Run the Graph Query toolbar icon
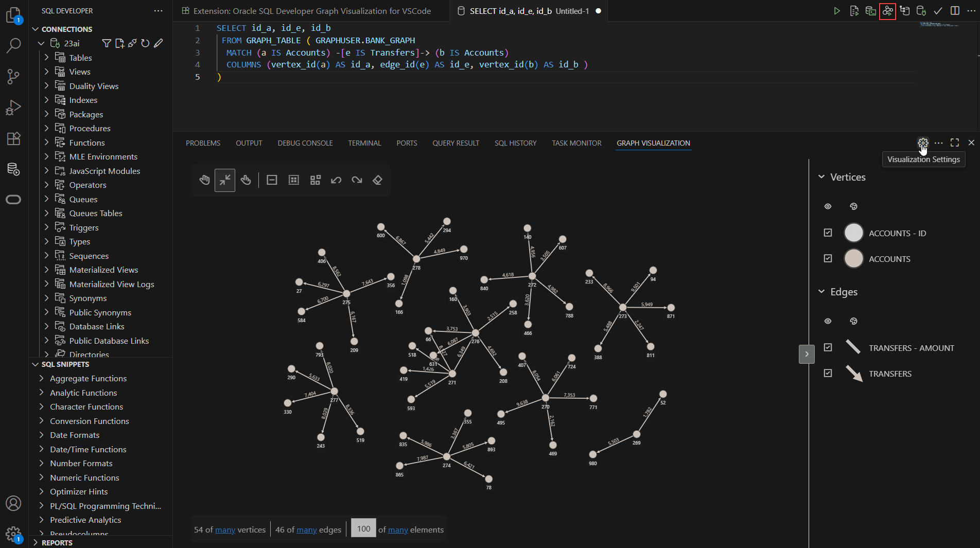 point(887,11)
